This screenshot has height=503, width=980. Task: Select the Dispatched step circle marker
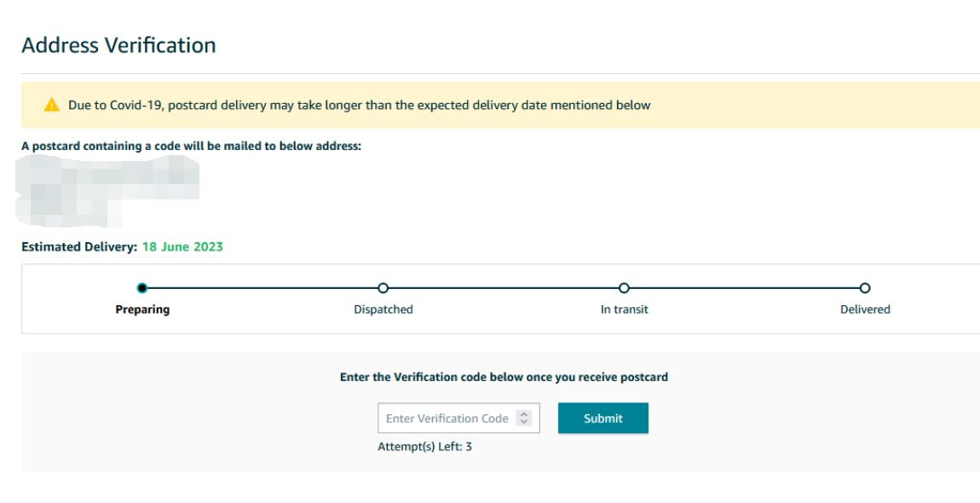point(383,288)
